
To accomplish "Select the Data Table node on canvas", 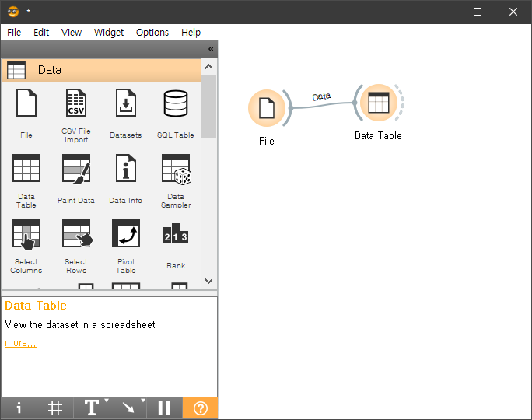I will (x=379, y=103).
